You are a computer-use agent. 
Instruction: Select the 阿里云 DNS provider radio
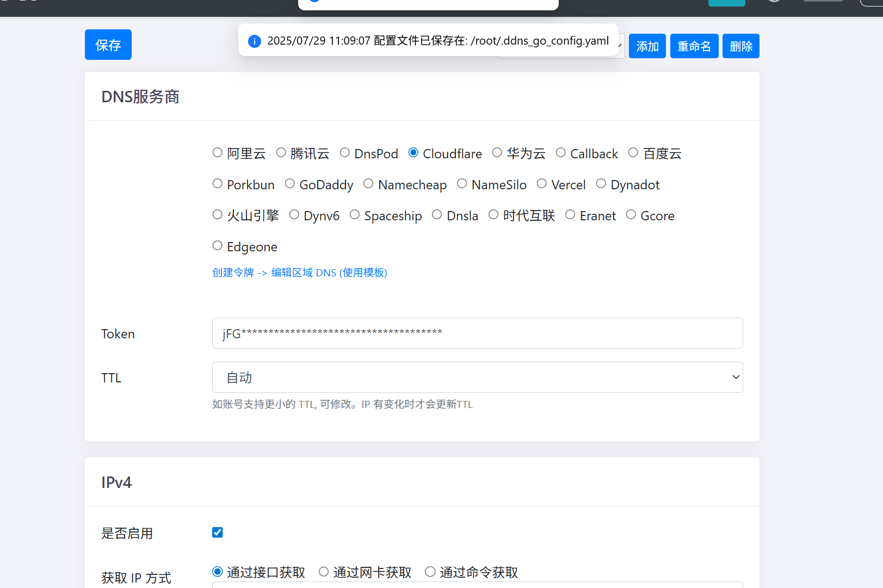tap(218, 153)
